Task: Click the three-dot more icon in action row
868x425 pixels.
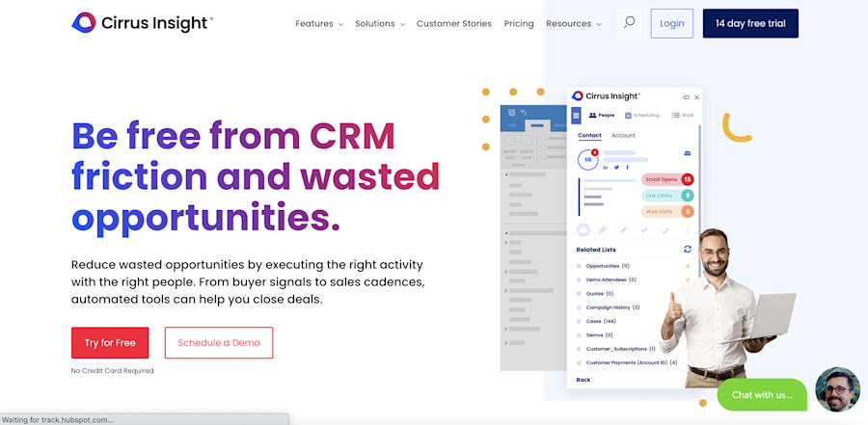Action: pos(688,230)
